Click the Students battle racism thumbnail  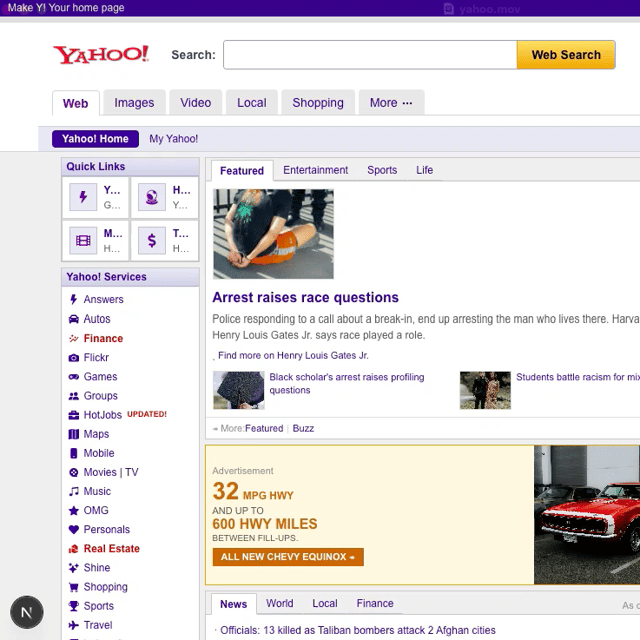click(485, 390)
